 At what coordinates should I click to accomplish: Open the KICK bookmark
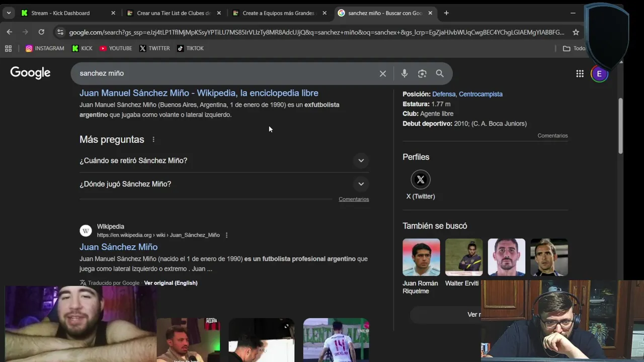[x=82, y=48]
